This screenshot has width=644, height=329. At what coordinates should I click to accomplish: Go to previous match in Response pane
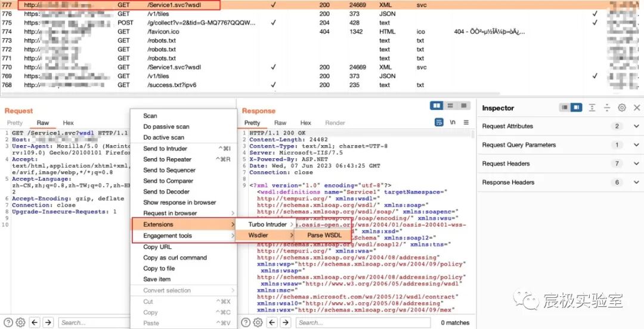pyautogui.click(x=272, y=322)
